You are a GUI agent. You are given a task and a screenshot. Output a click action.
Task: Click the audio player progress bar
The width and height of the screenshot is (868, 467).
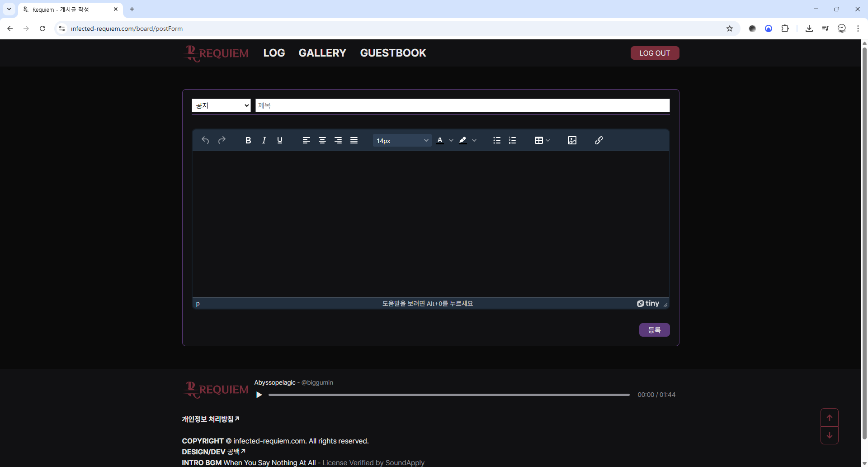point(448,395)
